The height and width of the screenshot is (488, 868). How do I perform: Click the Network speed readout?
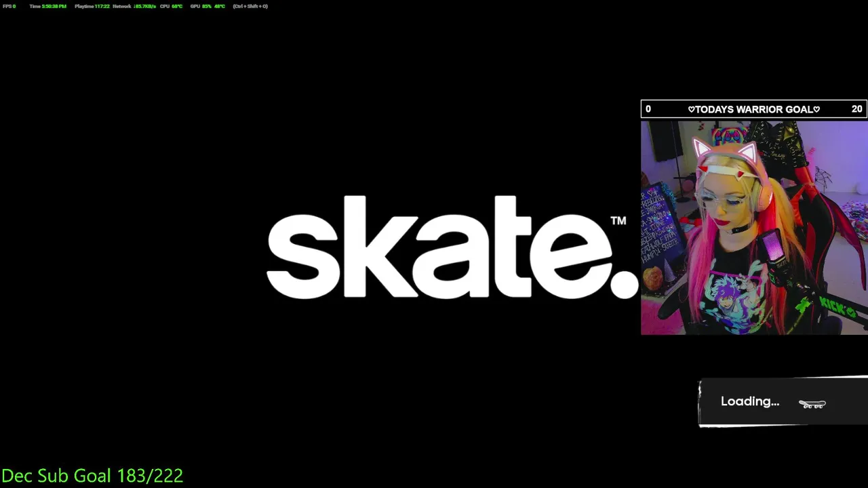pos(134,6)
